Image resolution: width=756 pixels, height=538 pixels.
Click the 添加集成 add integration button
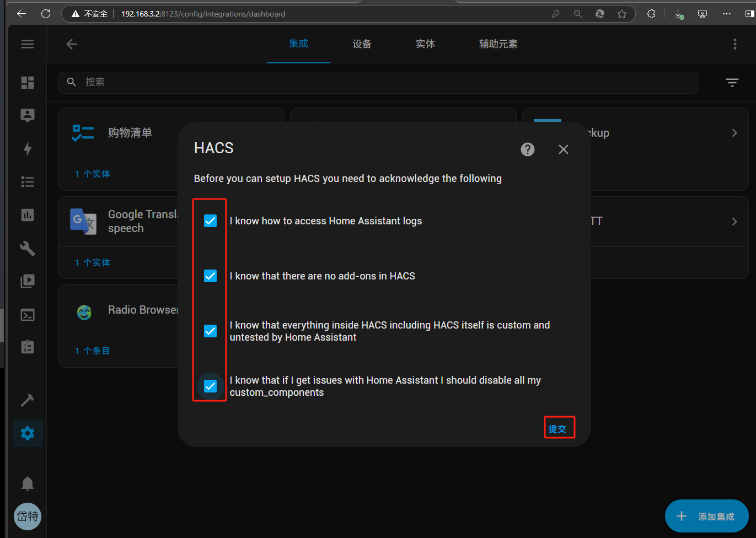(x=706, y=517)
